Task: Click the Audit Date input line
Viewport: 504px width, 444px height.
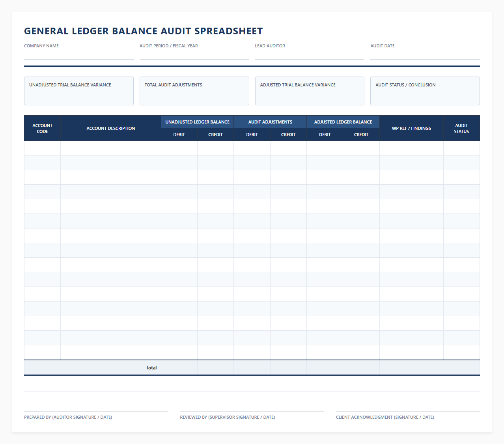Action: [425, 55]
